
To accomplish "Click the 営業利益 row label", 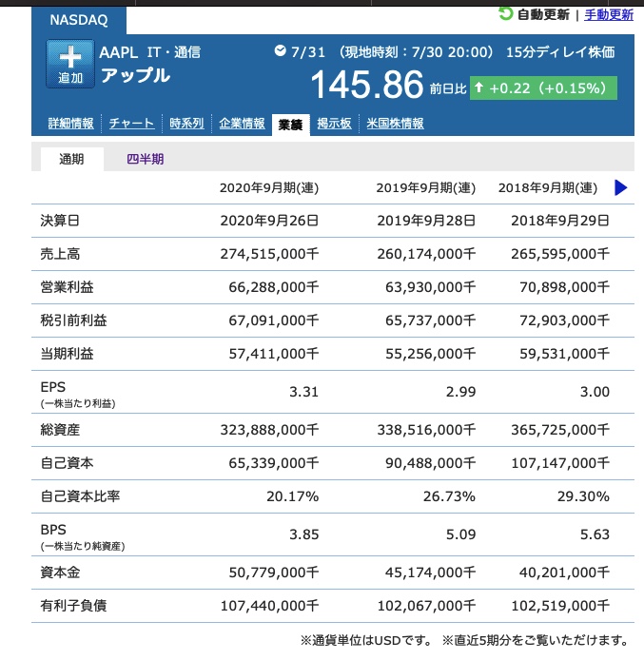I will 67,287.
